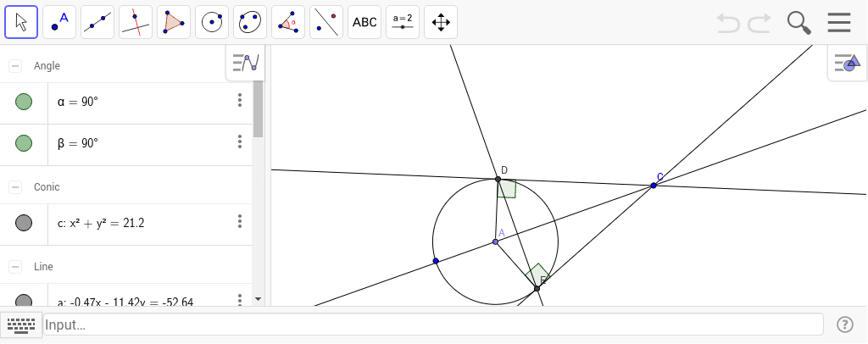Click the scrollbar down arrow
The image size is (868, 344).
[x=258, y=299]
